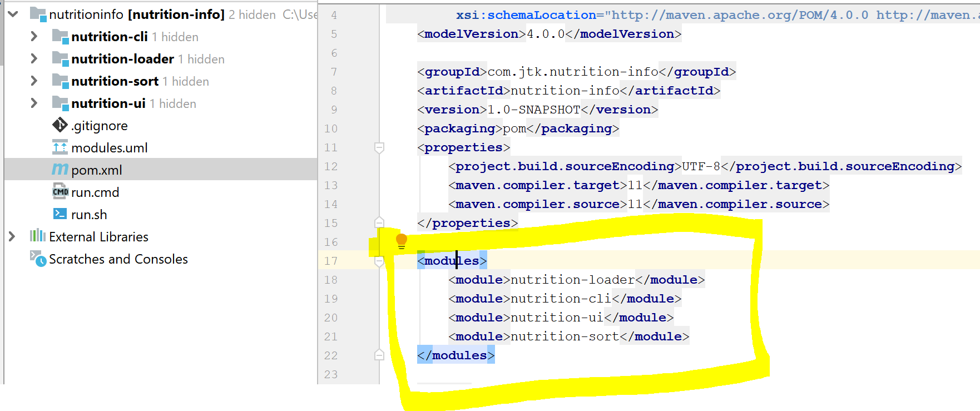Click line number 17 in gutter
Viewport: 980px width, 411px height.
[331, 260]
